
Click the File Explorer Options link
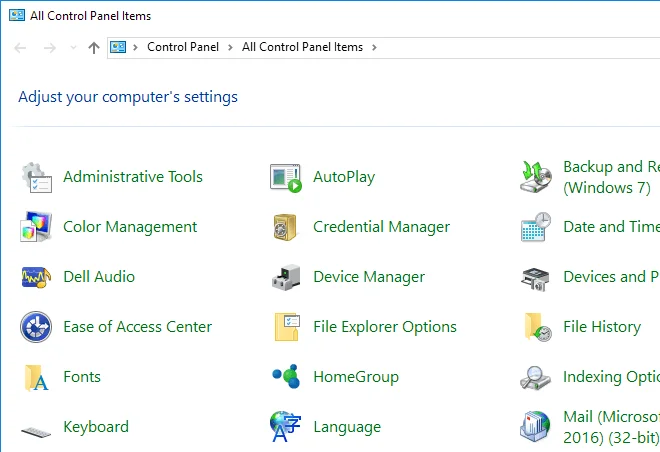384,327
